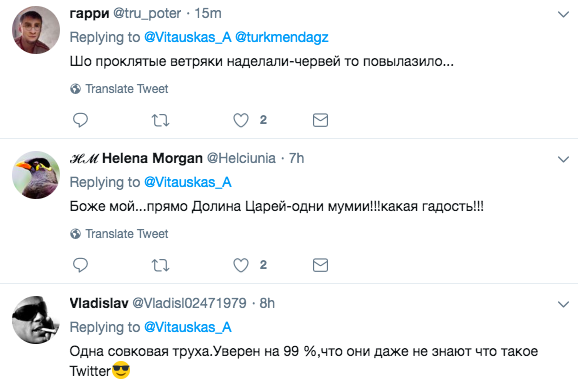Viewport: 578px width, 385px height.
Task: Send гарри's tweet via direct message icon
Action: (320, 120)
